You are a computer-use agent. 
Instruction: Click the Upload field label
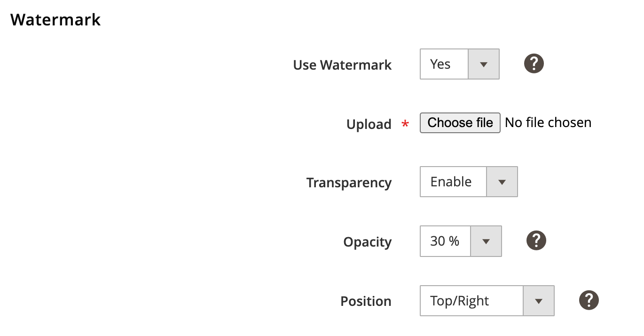pyautogui.click(x=369, y=124)
